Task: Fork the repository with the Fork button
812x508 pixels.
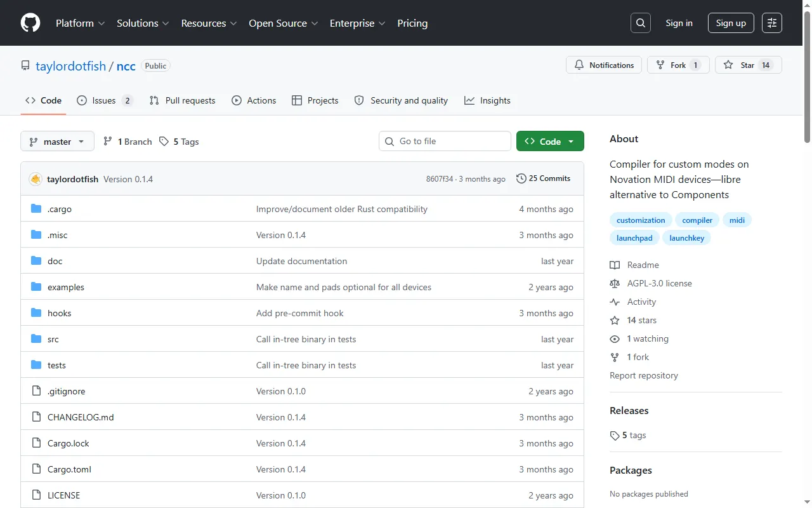Action: click(x=678, y=65)
